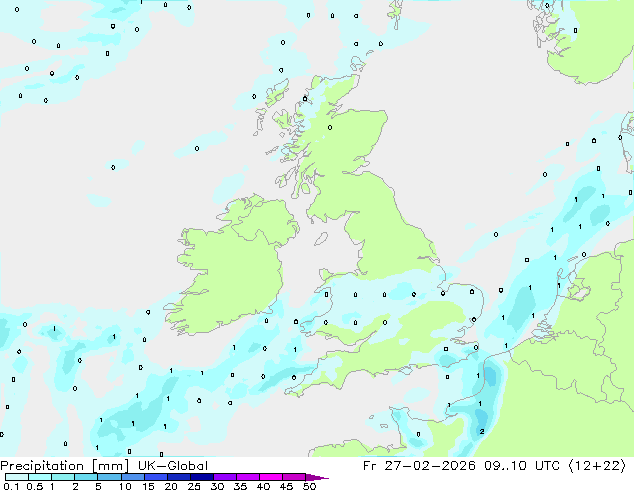Image resolution: width=634 pixels, height=490 pixels.
Task: Select the 5–10 mm legend color swatch
Action: pyautogui.click(x=110, y=477)
